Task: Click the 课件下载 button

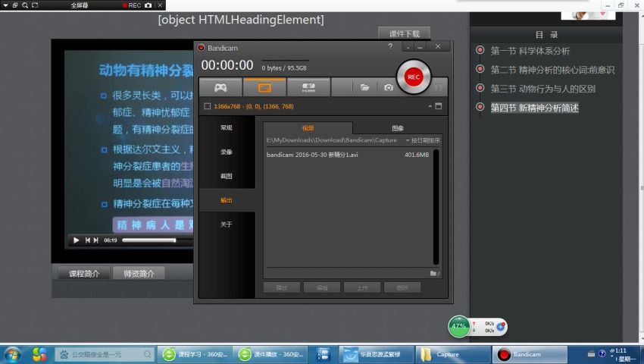Action: tap(404, 33)
